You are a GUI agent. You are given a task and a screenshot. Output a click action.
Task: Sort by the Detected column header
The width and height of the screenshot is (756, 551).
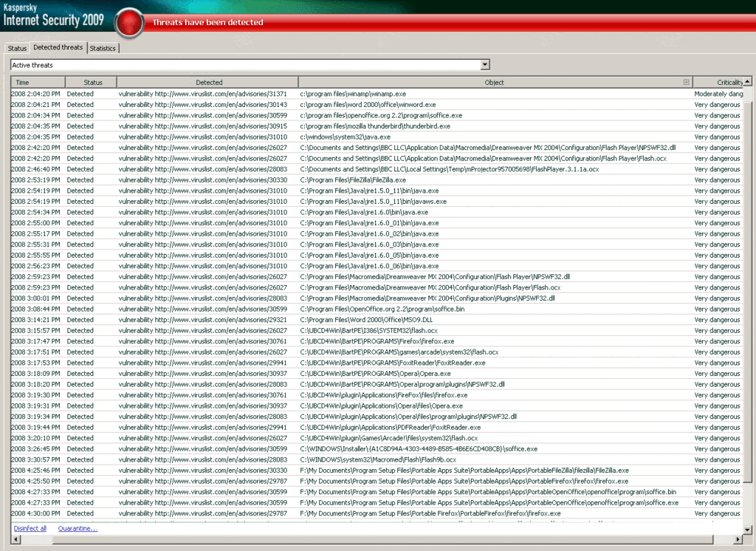[x=207, y=83]
